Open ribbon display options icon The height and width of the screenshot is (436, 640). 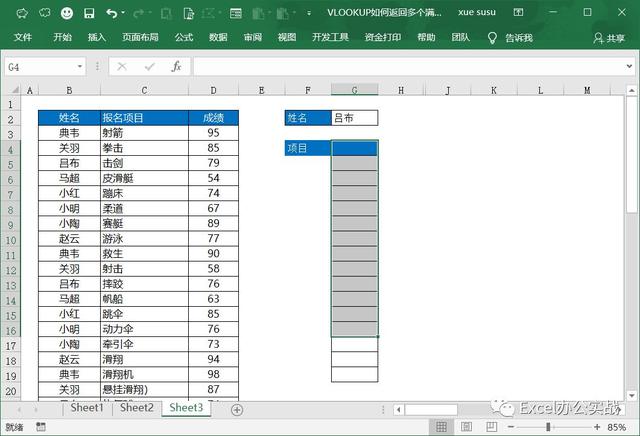(518, 12)
